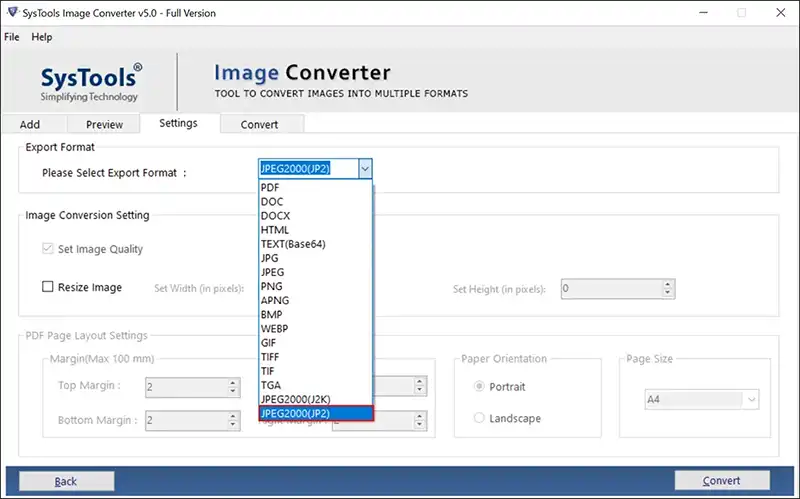Choose JPEG from the export format list

[315, 272]
